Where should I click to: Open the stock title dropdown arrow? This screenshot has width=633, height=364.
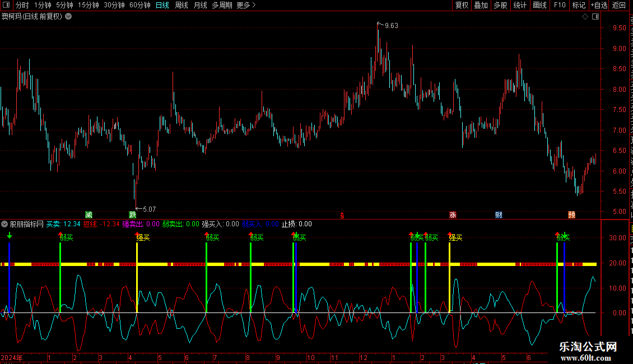[x=69, y=17]
